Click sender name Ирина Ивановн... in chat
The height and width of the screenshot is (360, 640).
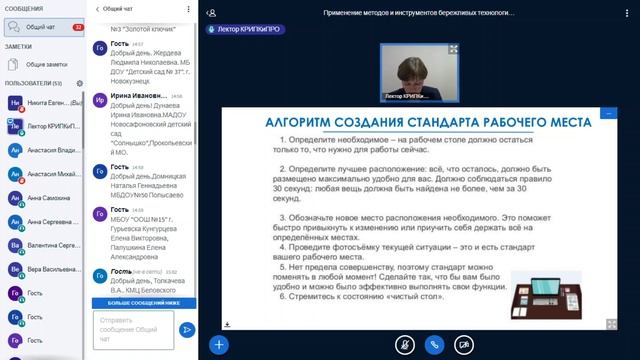[139, 96]
